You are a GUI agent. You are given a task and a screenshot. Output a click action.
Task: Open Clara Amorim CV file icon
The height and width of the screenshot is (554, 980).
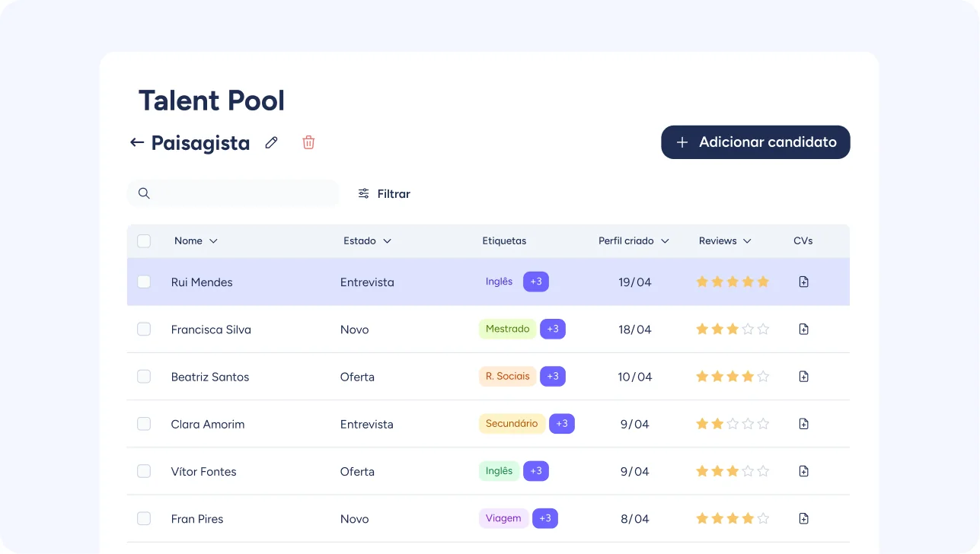click(x=803, y=423)
